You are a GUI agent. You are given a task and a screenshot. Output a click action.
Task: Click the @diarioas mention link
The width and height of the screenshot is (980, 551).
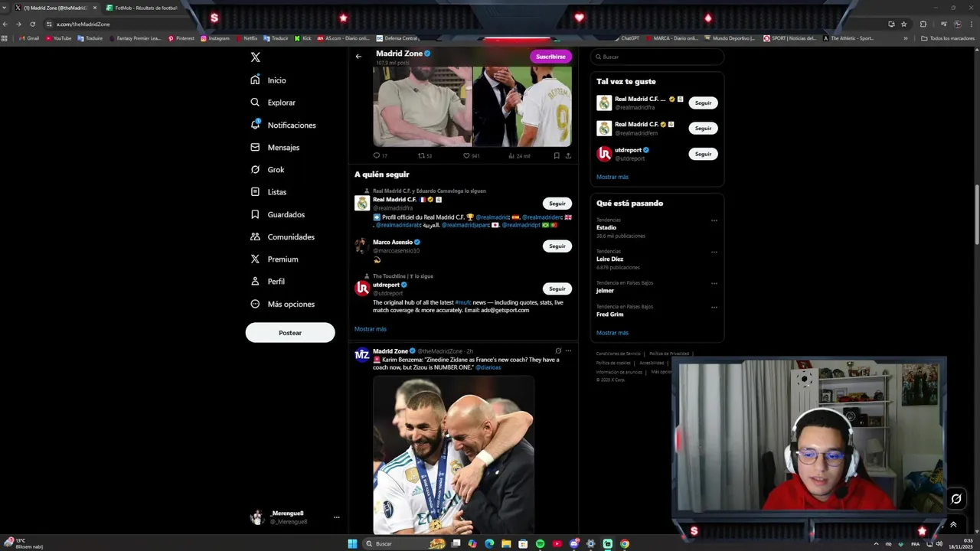(488, 367)
